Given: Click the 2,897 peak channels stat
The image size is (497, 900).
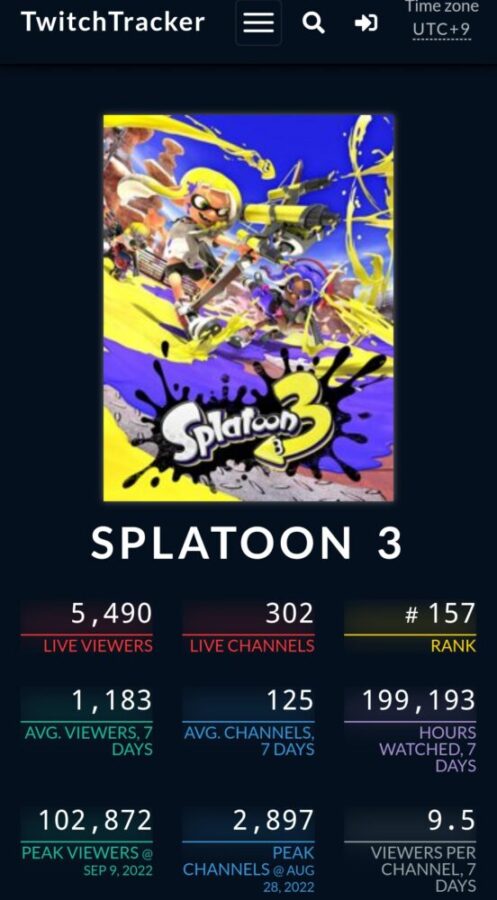Looking at the screenshot, I should tap(273, 820).
